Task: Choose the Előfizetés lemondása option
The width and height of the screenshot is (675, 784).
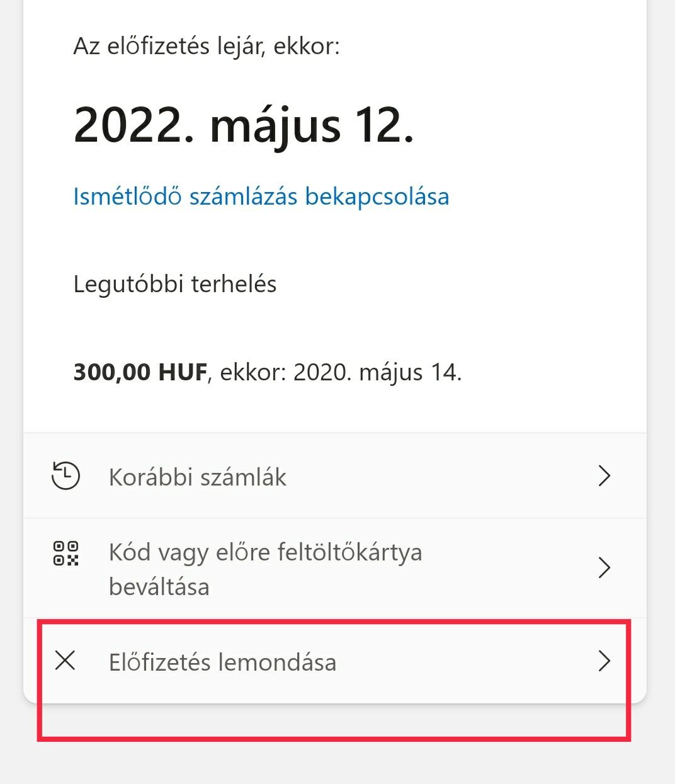Action: (x=222, y=662)
